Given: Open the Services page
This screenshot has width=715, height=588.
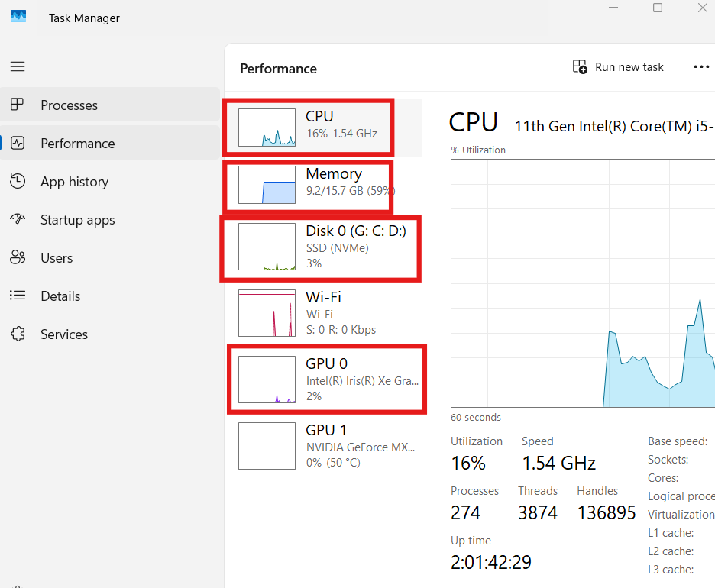Looking at the screenshot, I should (64, 334).
